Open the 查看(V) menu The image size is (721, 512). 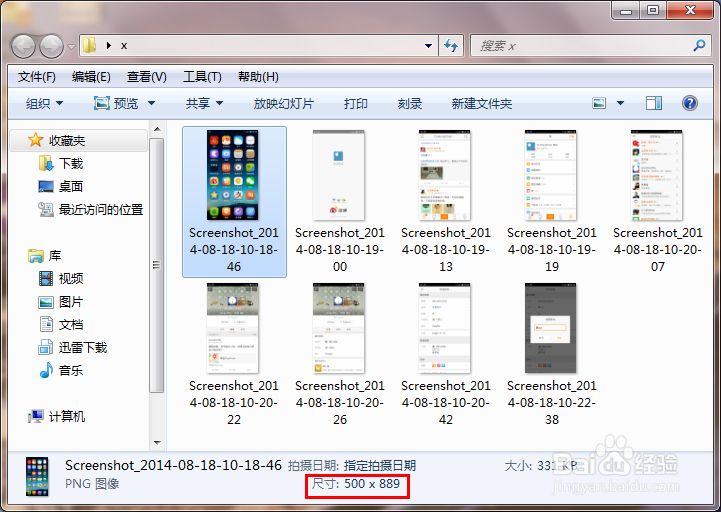coord(146,77)
